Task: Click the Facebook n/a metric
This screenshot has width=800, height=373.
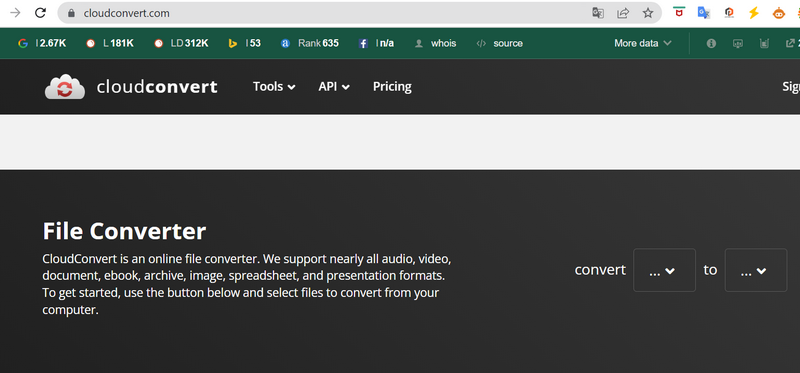Action: click(x=377, y=43)
